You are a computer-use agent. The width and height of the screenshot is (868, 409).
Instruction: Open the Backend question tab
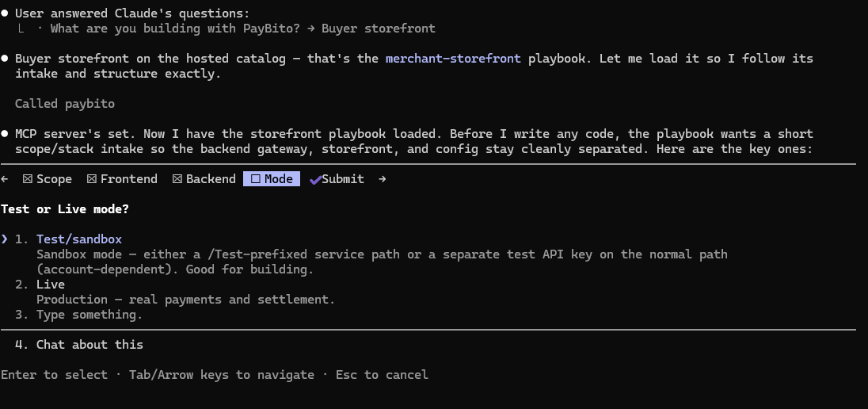click(204, 179)
